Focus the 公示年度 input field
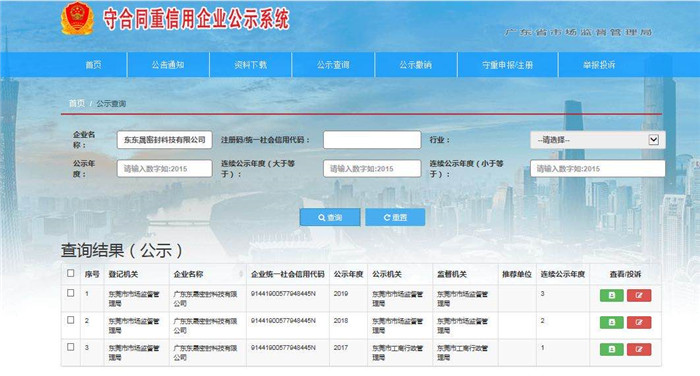 coord(164,169)
